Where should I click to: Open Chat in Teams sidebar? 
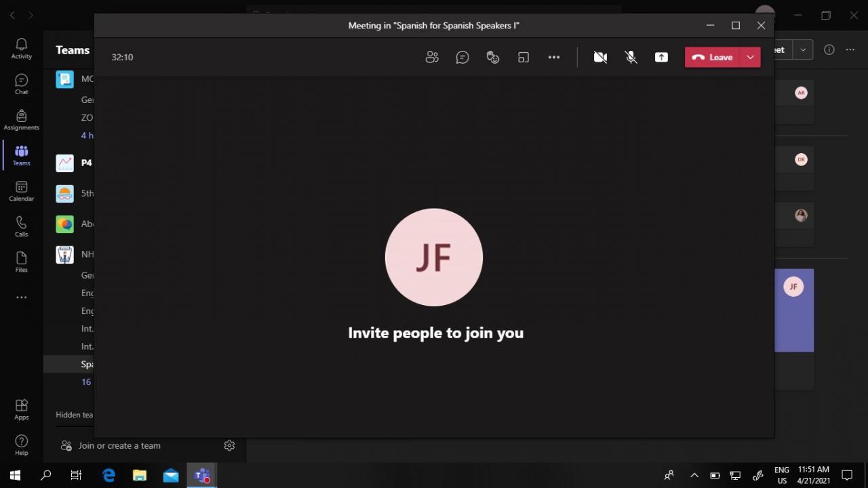(x=22, y=85)
